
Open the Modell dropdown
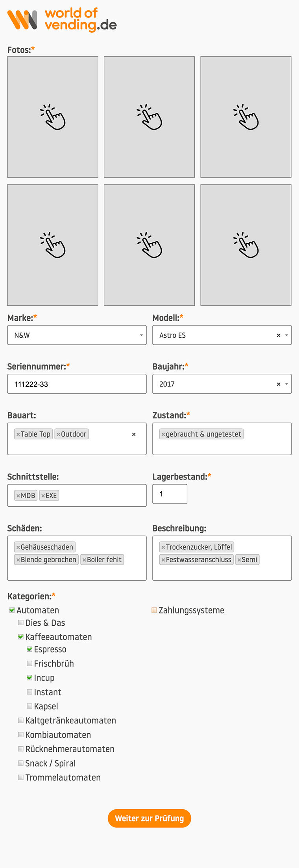287,335
